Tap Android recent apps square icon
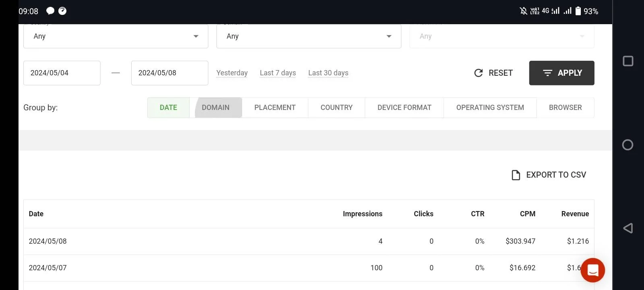Screen dimensions: 644x290 pyautogui.click(x=628, y=61)
